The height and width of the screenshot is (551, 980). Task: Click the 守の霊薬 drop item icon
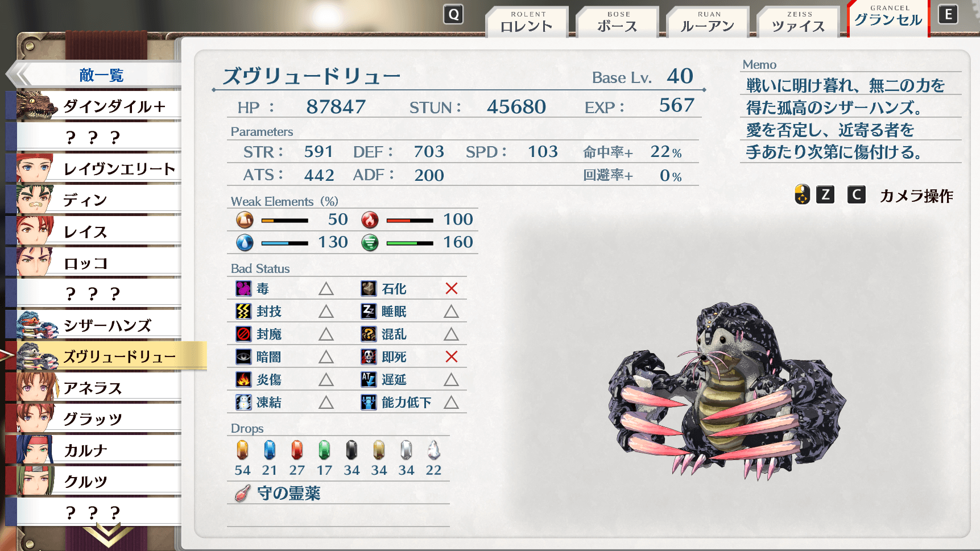242,493
